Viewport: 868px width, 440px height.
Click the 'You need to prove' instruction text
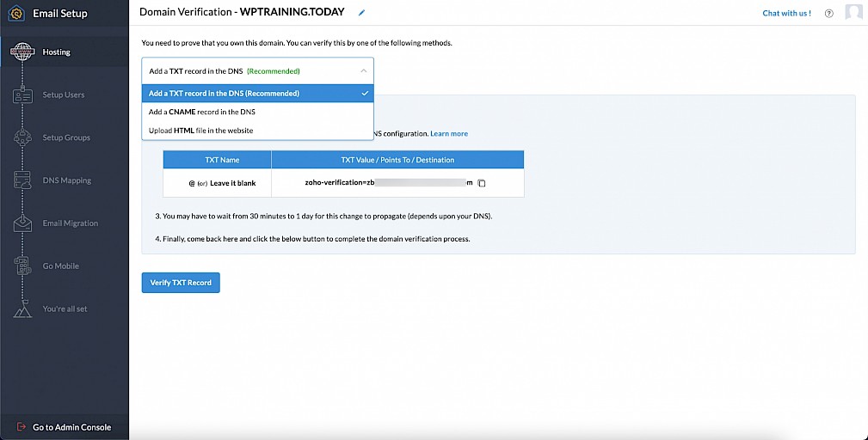(297, 43)
